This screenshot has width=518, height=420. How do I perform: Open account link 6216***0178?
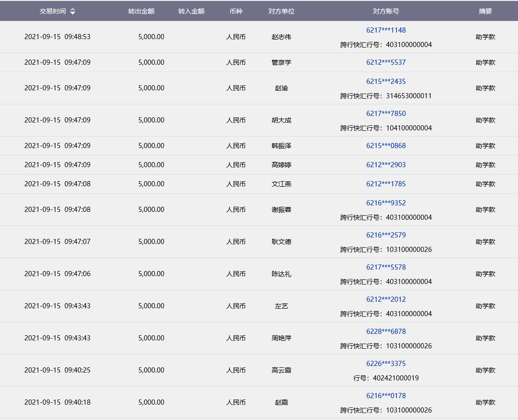point(386,396)
